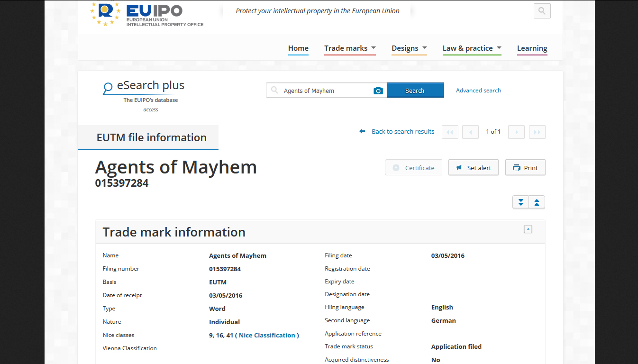The width and height of the screenshot is (638, 364).
Task: Click the 1 of 1 page indicator
Action: pos(493,132)
